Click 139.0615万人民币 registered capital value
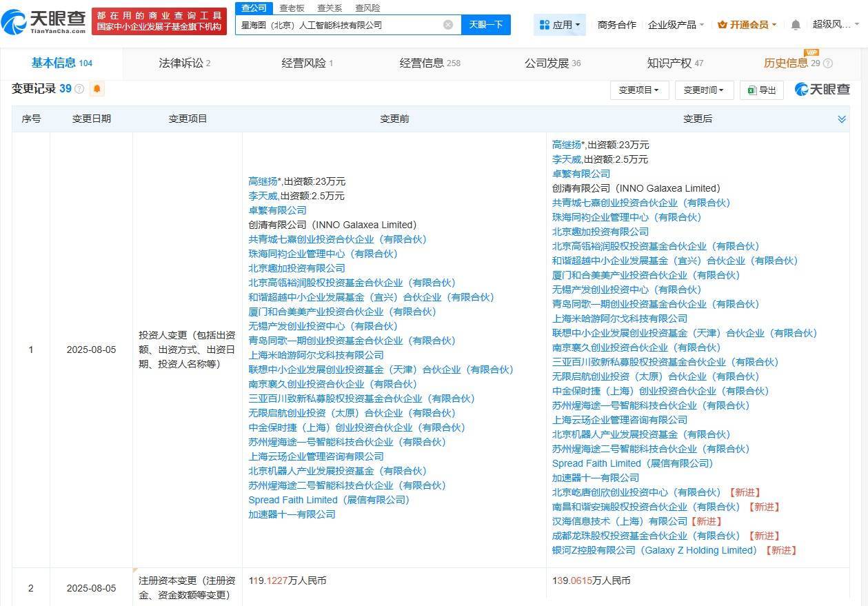Image resolution: width=868 pixels, height=606 pixels. point(591,581)
